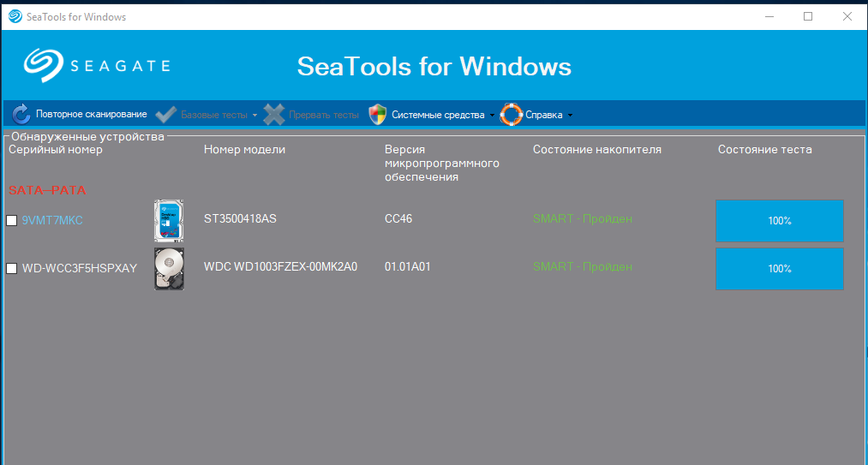
Task: Click the serial number 9VMT7MKC link
Action: tap(52, 220)
